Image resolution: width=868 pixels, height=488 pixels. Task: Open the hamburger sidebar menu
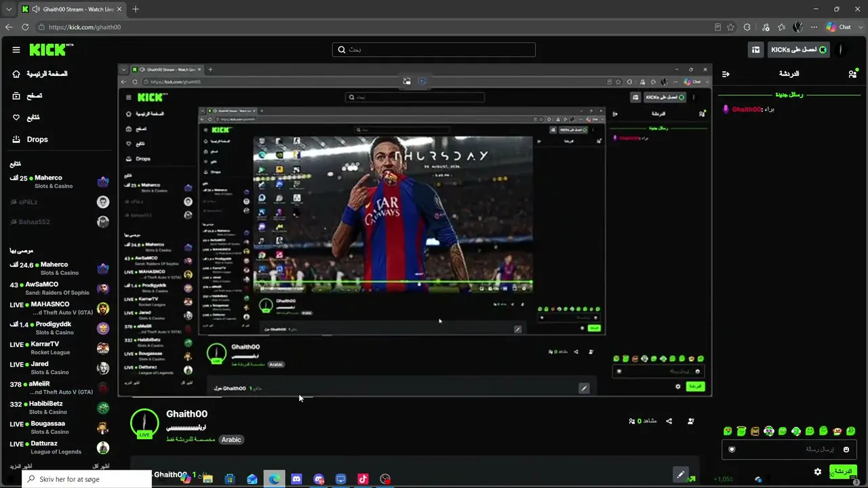16,49
